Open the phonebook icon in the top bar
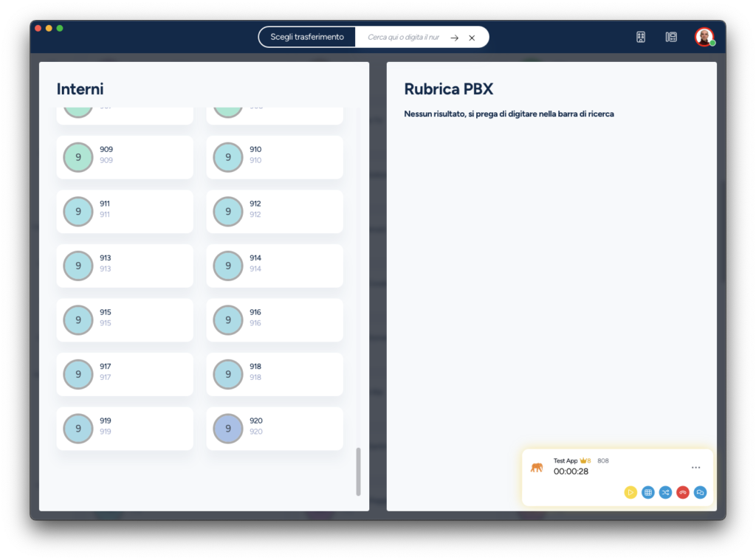 point(671,37)
